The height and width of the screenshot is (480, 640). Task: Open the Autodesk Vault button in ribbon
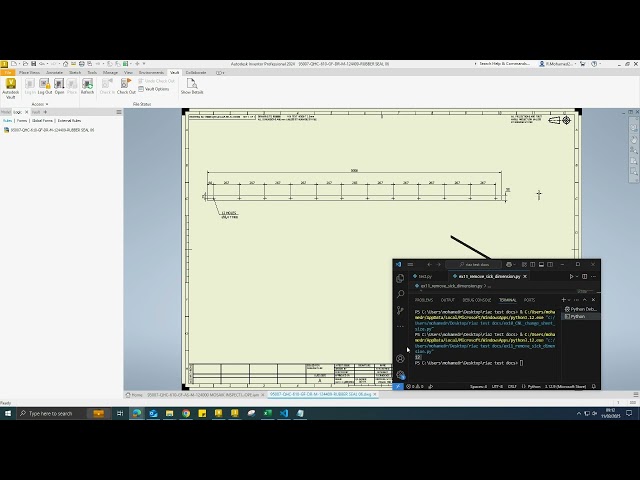(10, 88)
